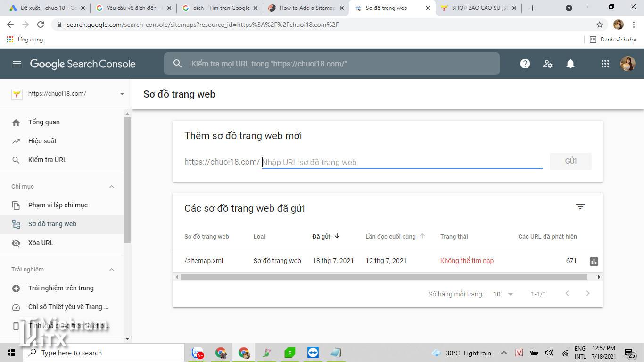Click the filter icon for submitted sitemaps
The height and width of the screenshot is (362, 644).
point(580,206)
